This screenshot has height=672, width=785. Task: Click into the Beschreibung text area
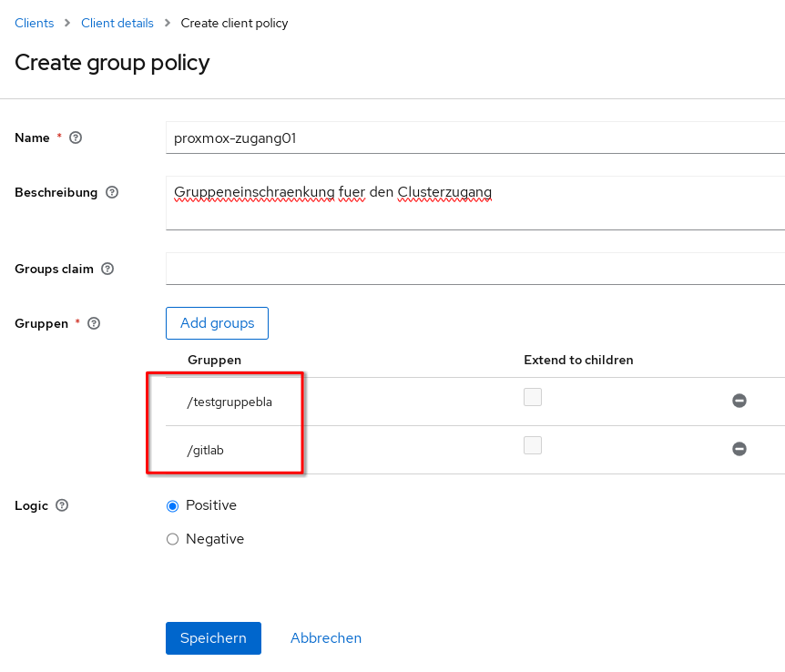(474, 203)
